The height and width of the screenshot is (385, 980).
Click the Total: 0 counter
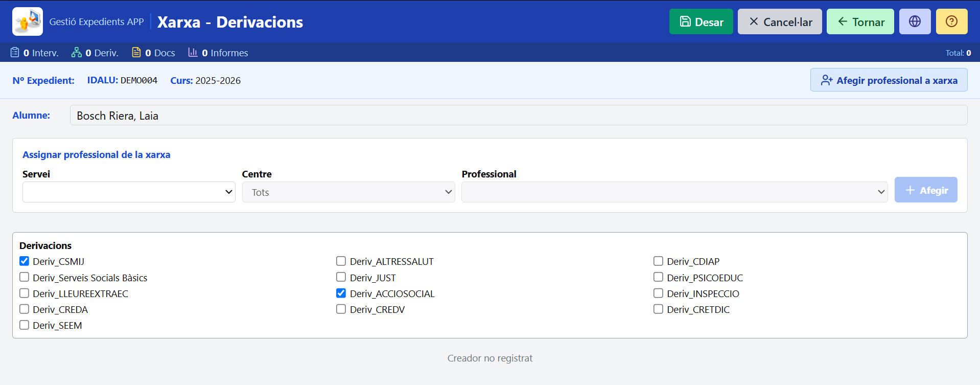tap(958, 53)
